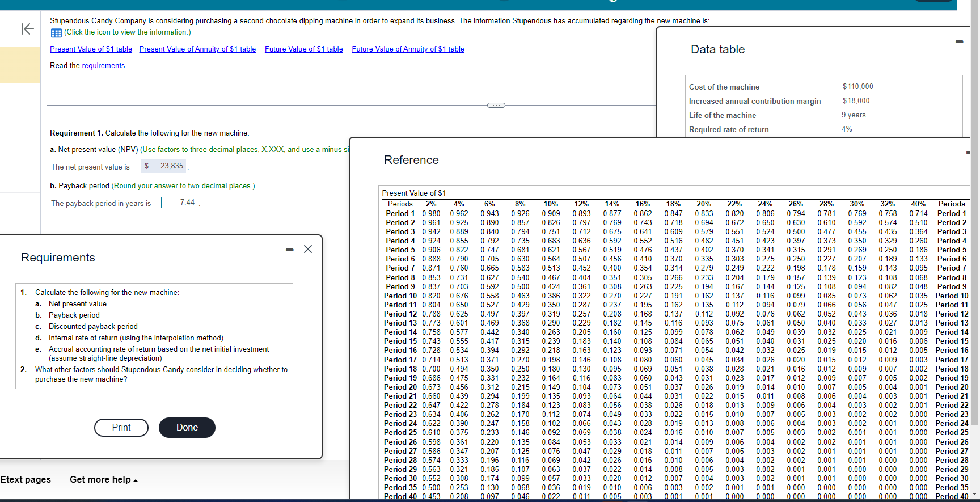Open Future Value of $1 table link
The width and height of the screenshot is (980, 502).
click(x=304, y=49)
